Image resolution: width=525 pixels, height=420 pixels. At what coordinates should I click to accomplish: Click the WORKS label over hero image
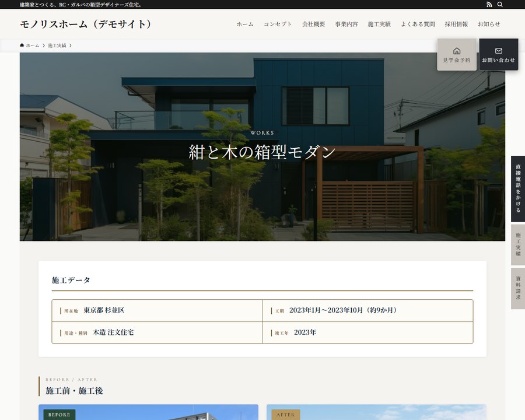(x=262, y=133)
